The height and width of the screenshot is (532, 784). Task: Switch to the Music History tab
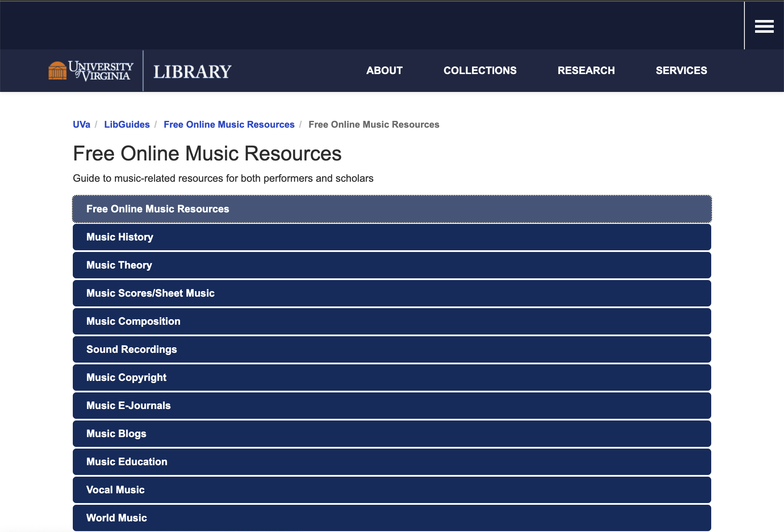pos(392,237)
